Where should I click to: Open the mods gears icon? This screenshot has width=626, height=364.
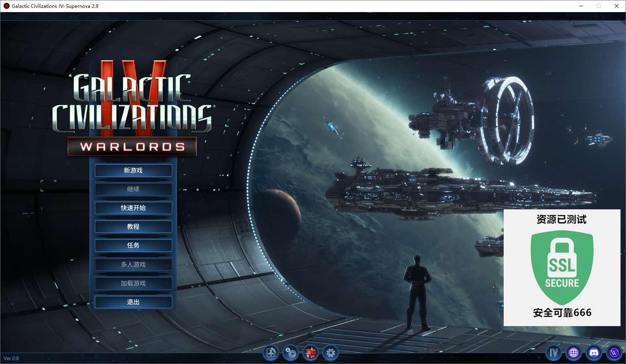[291, 353]
